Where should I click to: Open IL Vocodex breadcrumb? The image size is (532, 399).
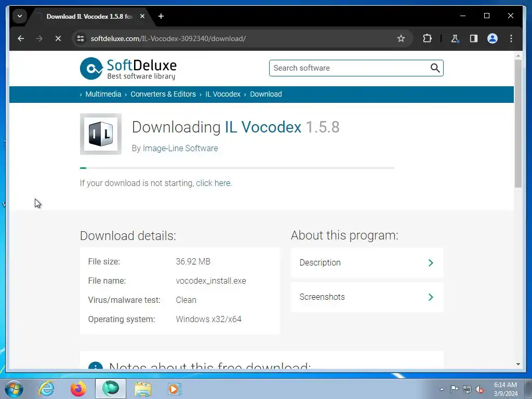(223, 95)
